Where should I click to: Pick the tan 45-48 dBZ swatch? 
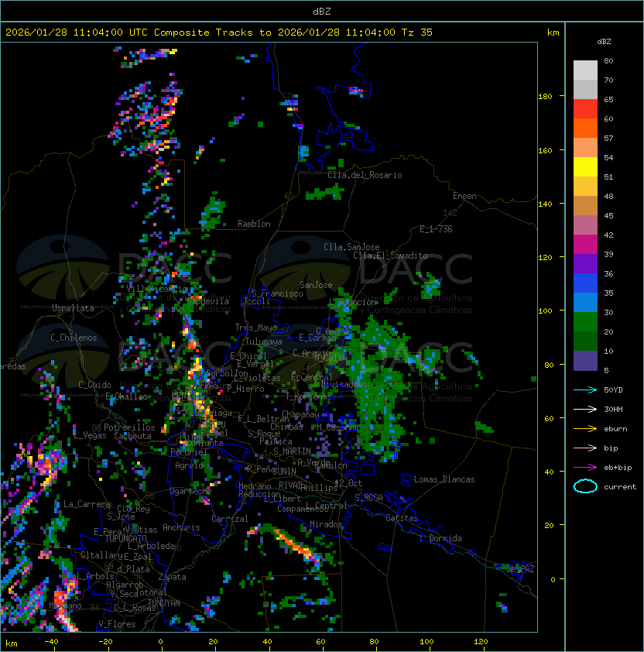click(585, 205)
